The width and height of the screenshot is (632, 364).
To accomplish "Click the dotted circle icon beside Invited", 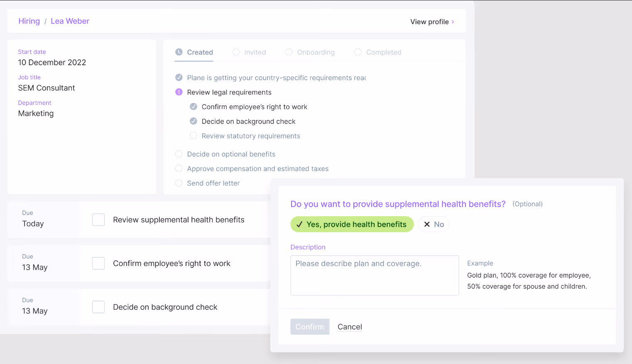I will [236, 52].
